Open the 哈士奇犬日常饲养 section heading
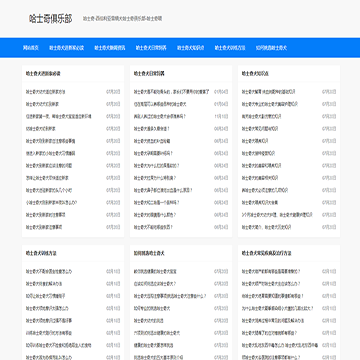The image size is (360, 360). (149, 74)
